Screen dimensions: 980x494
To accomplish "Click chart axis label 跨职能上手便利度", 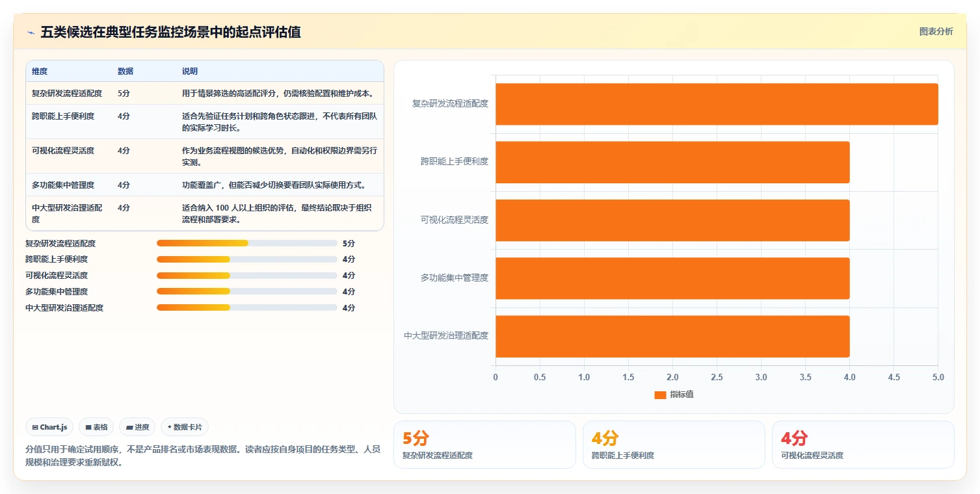I will [454, 161].
